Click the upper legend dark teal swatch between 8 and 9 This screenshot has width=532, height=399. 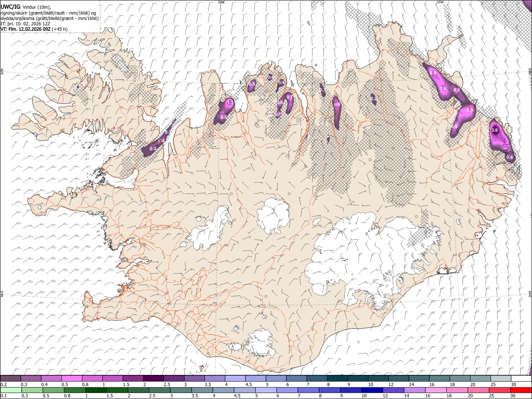(337, 379)
